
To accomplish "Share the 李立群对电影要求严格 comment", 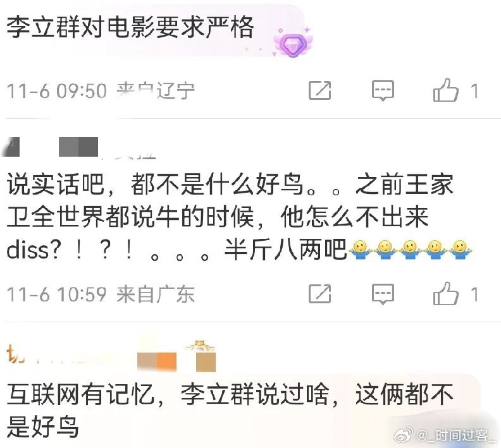I will click(x=319, y=90).
